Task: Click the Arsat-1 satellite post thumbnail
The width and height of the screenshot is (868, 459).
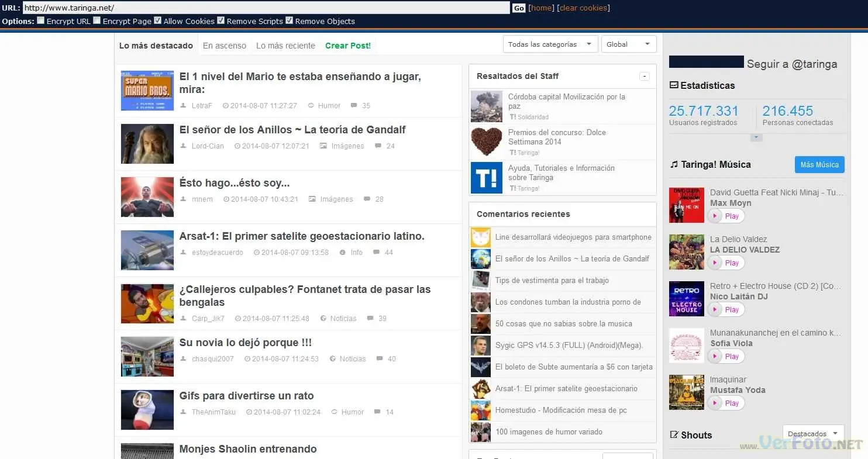Action: [x=147, y=250]
